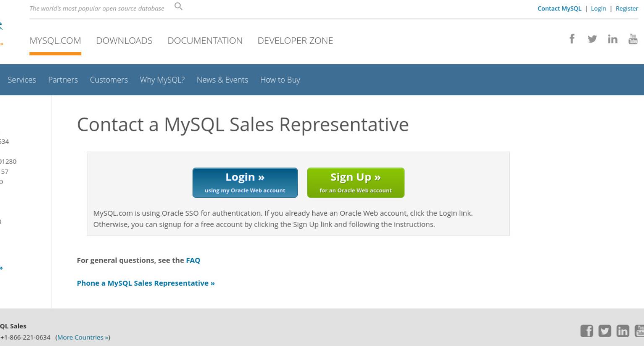
Task: Open the header Twitter icon
Action: (592, 39)
